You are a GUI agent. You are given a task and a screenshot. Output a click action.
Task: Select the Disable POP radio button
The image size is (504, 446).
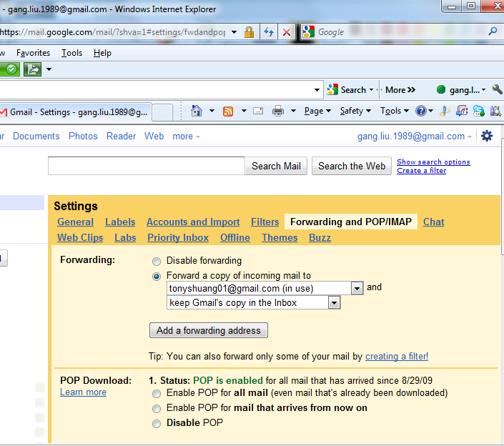(x=157, y=424)
